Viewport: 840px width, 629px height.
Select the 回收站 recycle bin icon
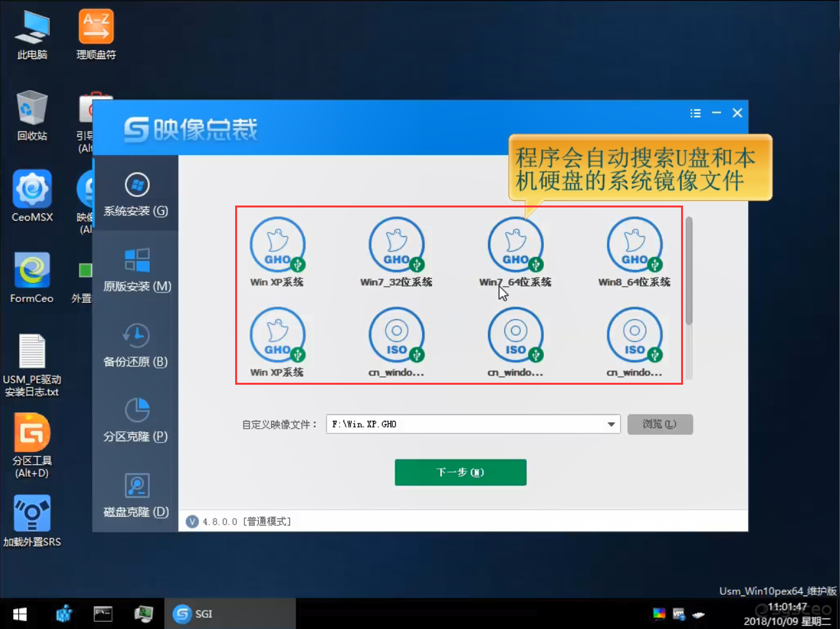[32, 116]
